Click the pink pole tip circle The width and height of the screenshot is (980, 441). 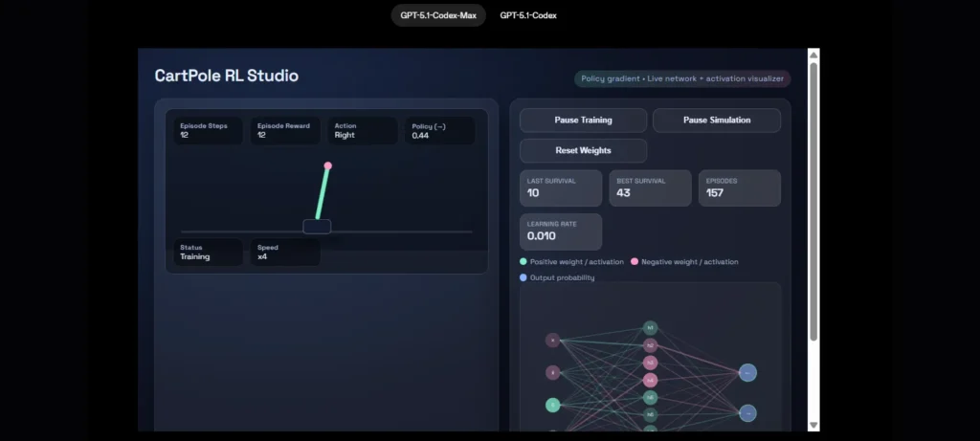point(327,165)
